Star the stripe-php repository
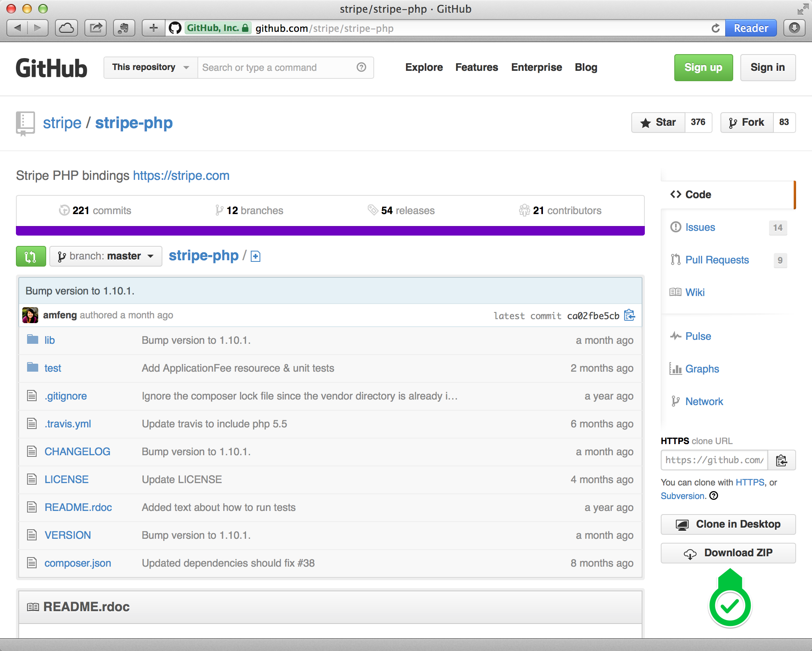812x651 pixels. 658,122
